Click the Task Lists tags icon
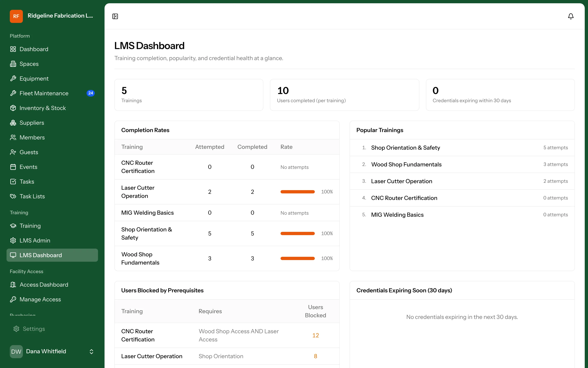Image resolution: width=588 pixels, height=368 pixels. pyautogui.click(x=13, y=196)
